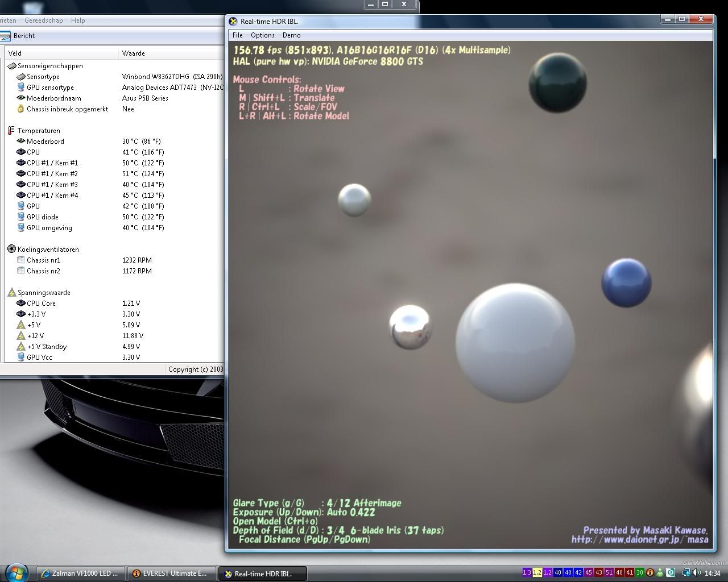Viewport: 728px width, 582px height.
Task: Open the Demo menu
Action: 291,35
